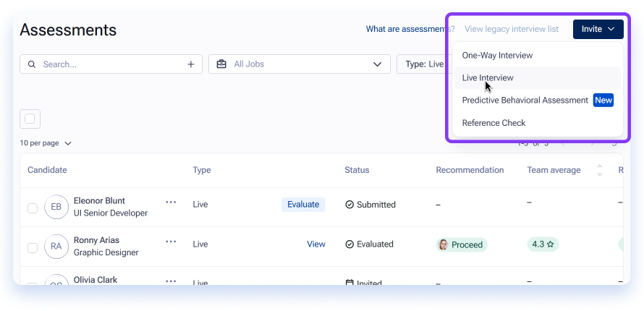644x311 pixels.
Task: Expand the All Jobs dropdown
Action: (x=300, y=64)
